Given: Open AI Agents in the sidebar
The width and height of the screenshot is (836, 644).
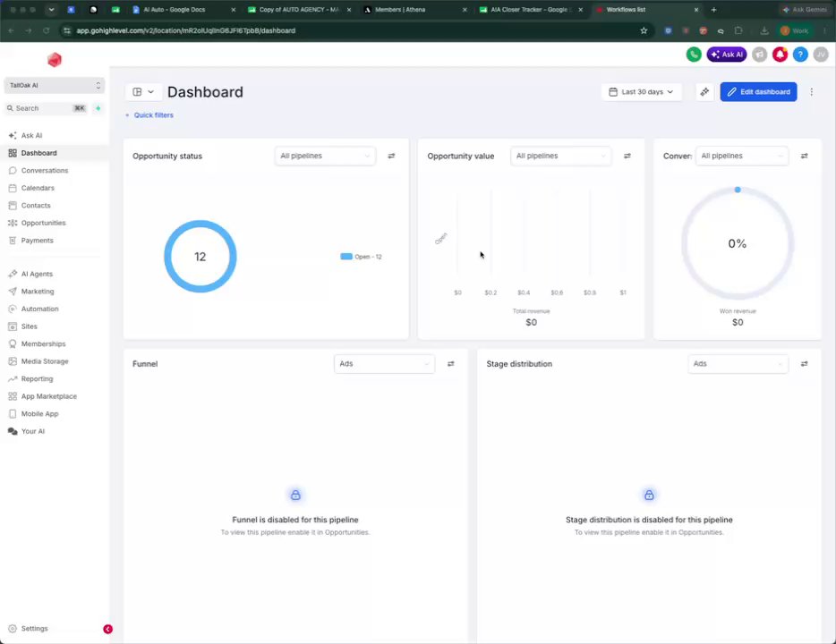Looking at the screenshot, I should point(54,274).
